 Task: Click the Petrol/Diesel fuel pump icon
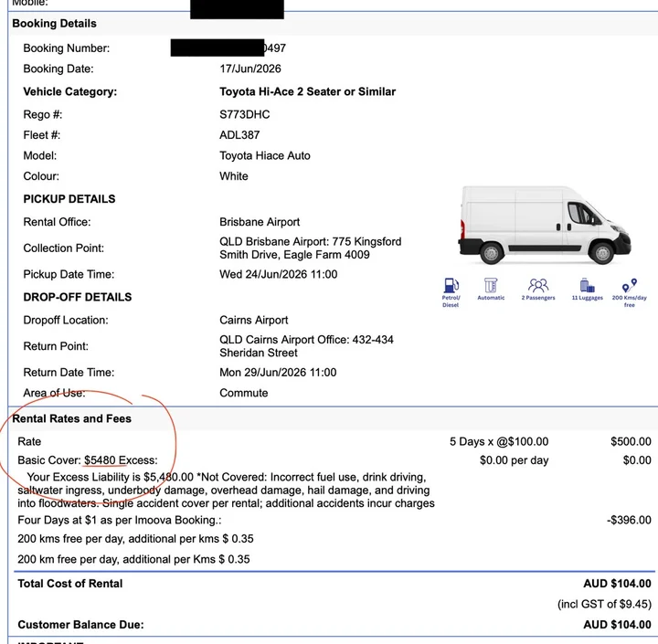point(451,286)
